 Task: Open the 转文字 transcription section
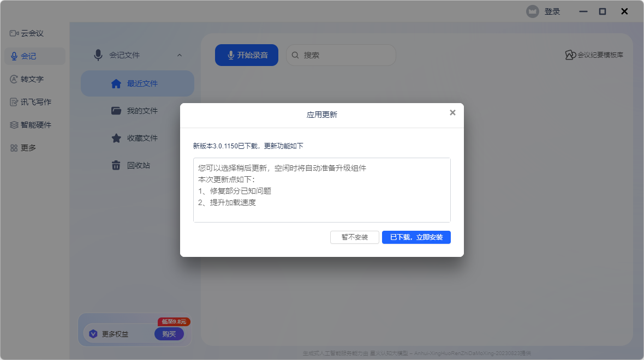point(27,79)
